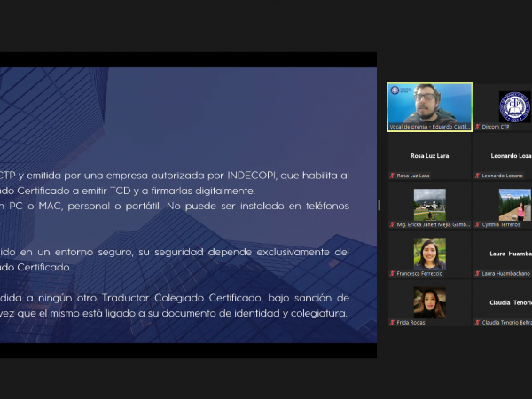This screenshot has width=532, height=399.
Task: Click name label 'Vocal de prensa - Eduardo Castil'
Action: (429, 127)
